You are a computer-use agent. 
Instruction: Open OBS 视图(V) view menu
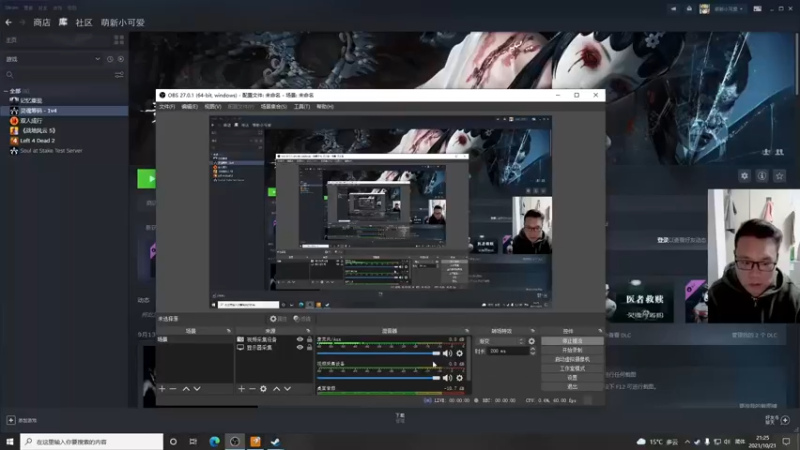pos(213,107)
